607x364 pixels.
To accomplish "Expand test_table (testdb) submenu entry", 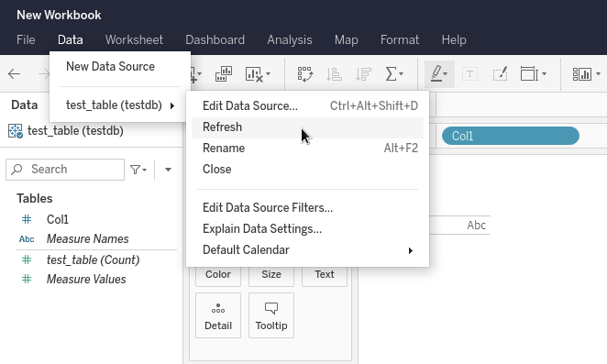I will click(x=120, y=105).
